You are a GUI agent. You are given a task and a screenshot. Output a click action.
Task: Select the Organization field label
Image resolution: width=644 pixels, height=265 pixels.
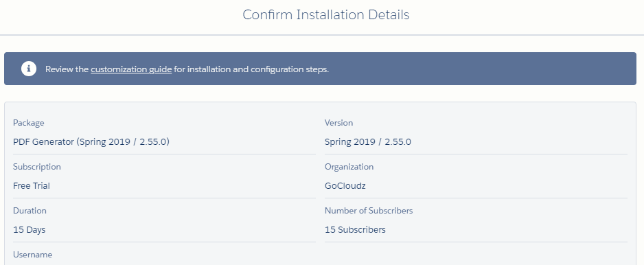pyautogui.click(x=349, y=167)
